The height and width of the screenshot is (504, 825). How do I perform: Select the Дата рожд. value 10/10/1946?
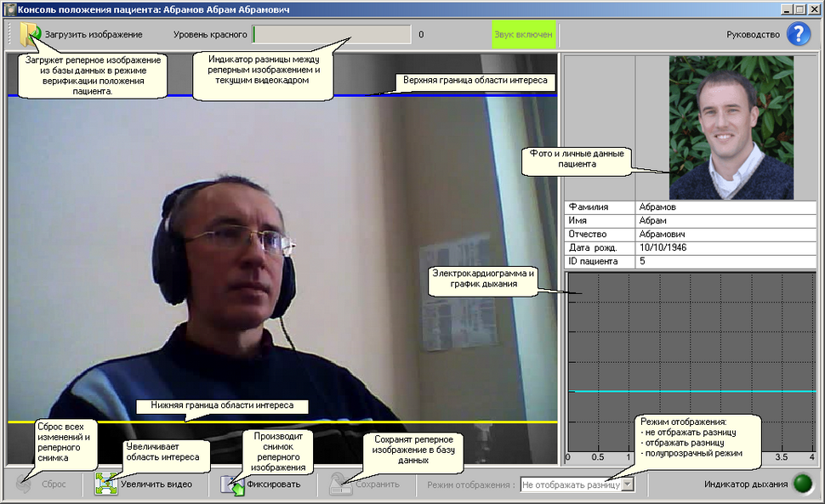tap(725, 247)
